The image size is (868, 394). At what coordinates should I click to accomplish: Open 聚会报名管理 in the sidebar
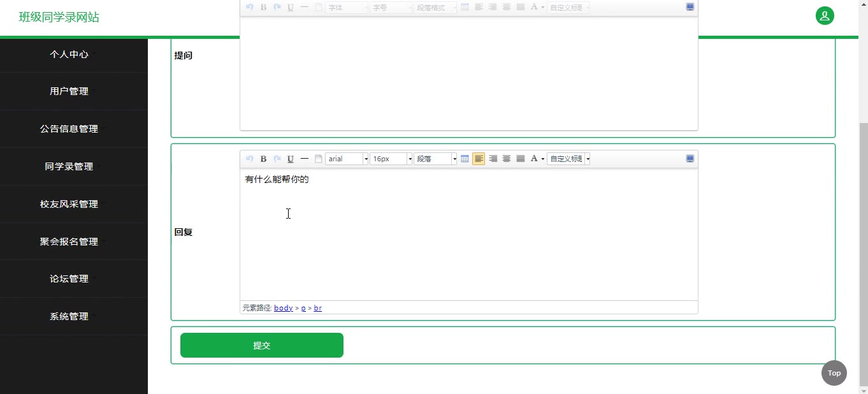[x=69, y=242]
